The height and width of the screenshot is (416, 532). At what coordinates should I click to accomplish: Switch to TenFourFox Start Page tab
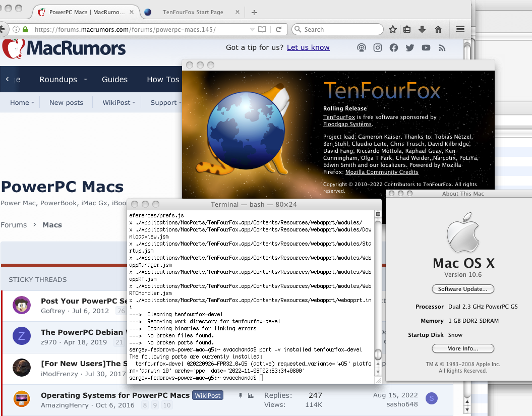193,12
